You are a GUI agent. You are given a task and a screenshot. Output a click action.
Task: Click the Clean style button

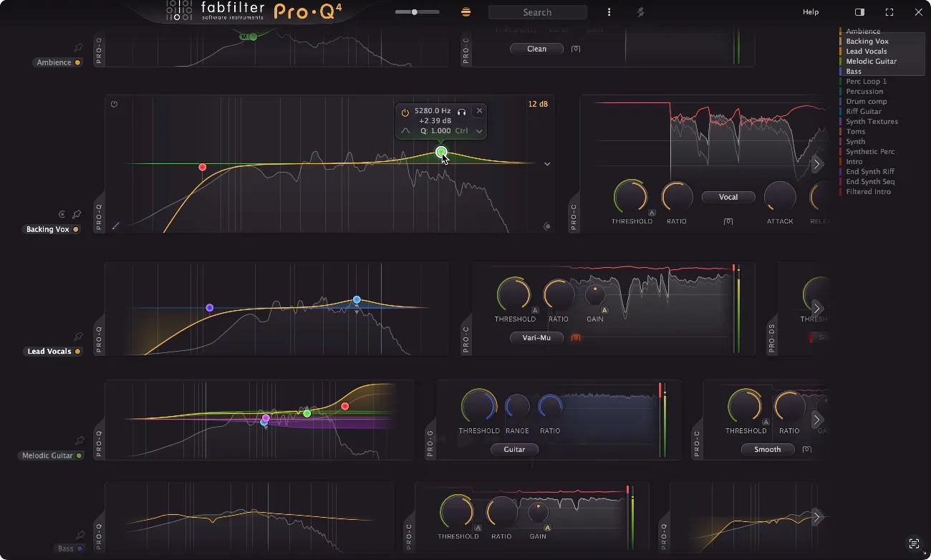(536, 49)
